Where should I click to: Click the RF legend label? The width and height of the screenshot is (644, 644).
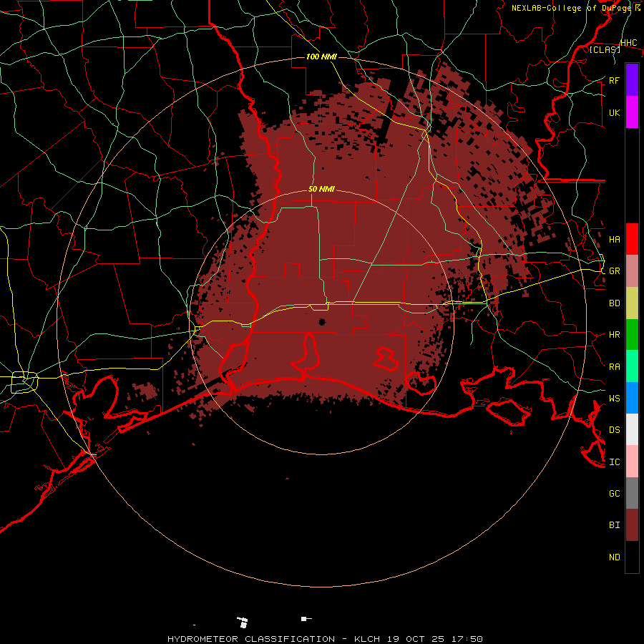(x=615, y=80)
